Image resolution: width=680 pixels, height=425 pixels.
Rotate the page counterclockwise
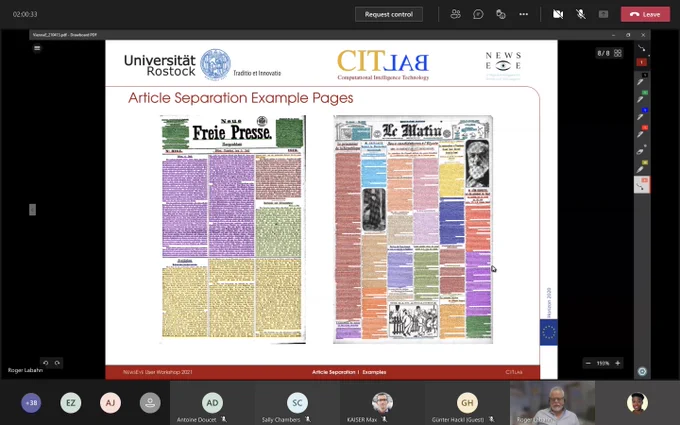(x=46, y=363)
